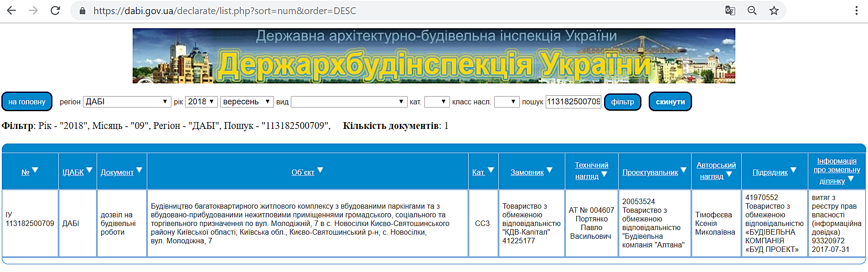Click the sort arrow beside № header

(35, 170)
